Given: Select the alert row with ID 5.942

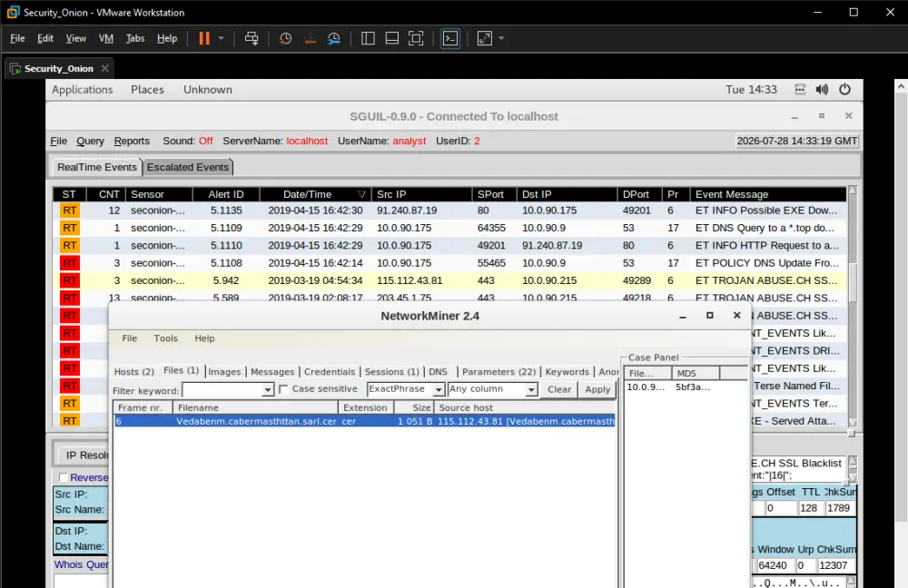Looking at the screenshot, I should point(449,280).
